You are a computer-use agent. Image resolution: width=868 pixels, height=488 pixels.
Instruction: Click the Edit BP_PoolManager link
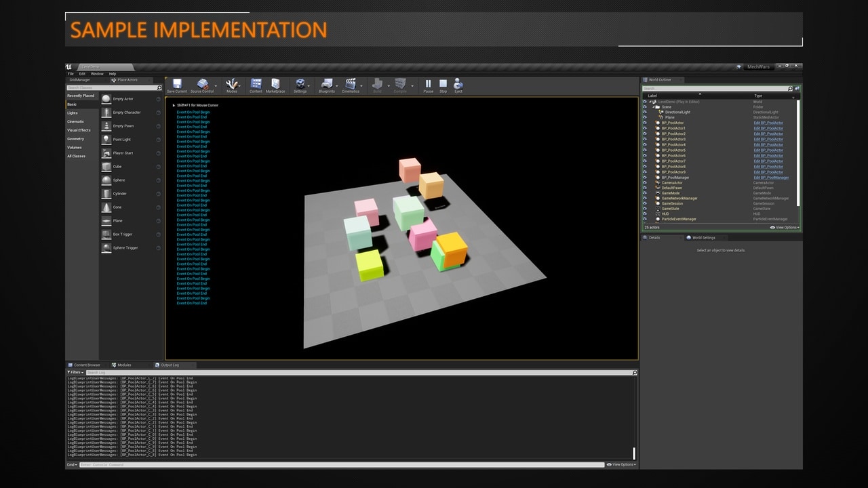pos(771,178)
